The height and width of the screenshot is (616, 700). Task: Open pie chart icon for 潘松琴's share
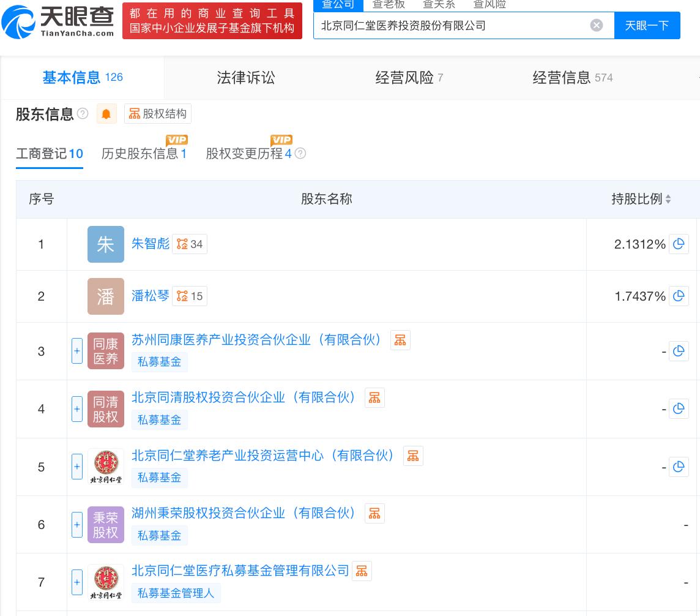tap(679, 296)
